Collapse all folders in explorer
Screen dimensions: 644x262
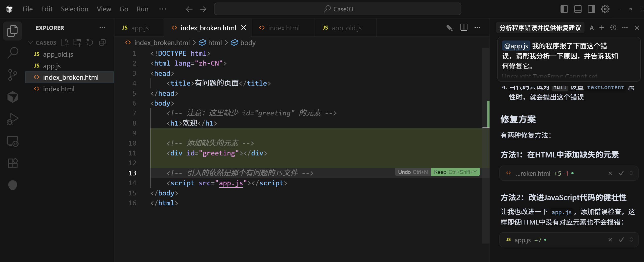pos(102,43)
